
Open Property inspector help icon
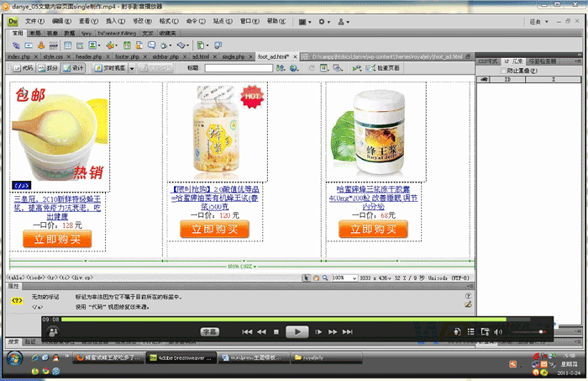tap(468, 296)
